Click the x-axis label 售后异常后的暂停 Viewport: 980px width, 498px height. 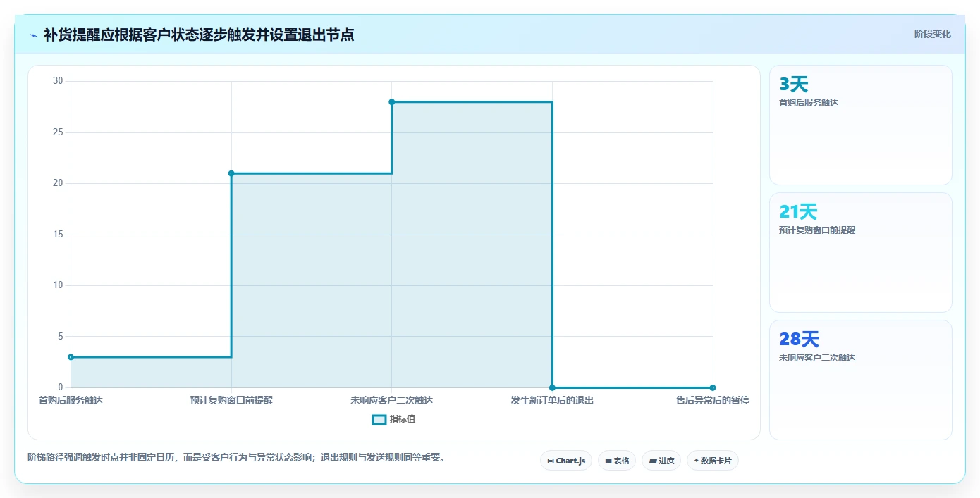click(x=713, y=400)
